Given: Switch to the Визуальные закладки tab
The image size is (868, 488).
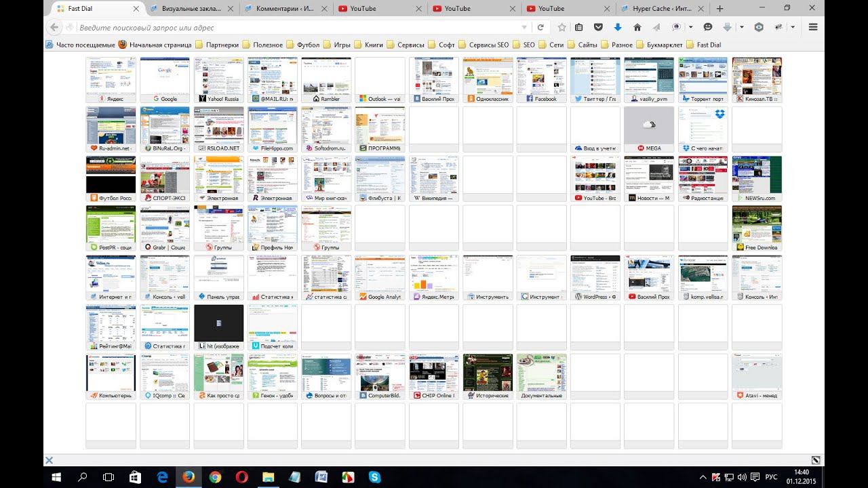Looking at the screenshot, I should click(193, 9).
